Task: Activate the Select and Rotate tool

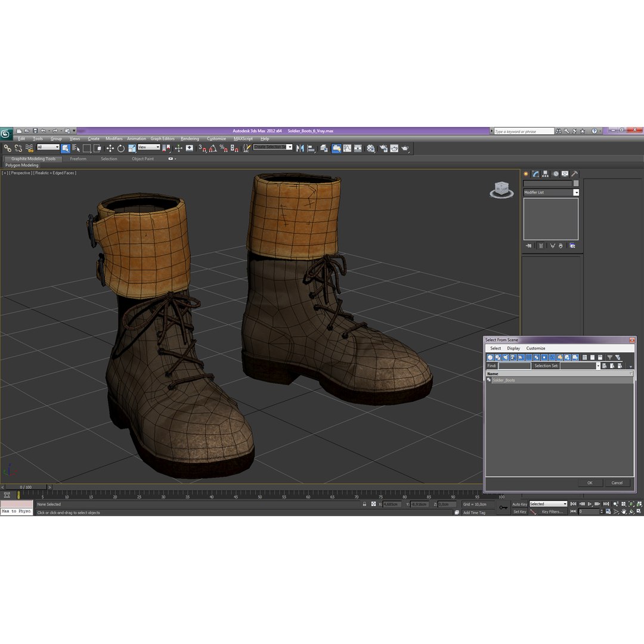Action: [120, 148]
